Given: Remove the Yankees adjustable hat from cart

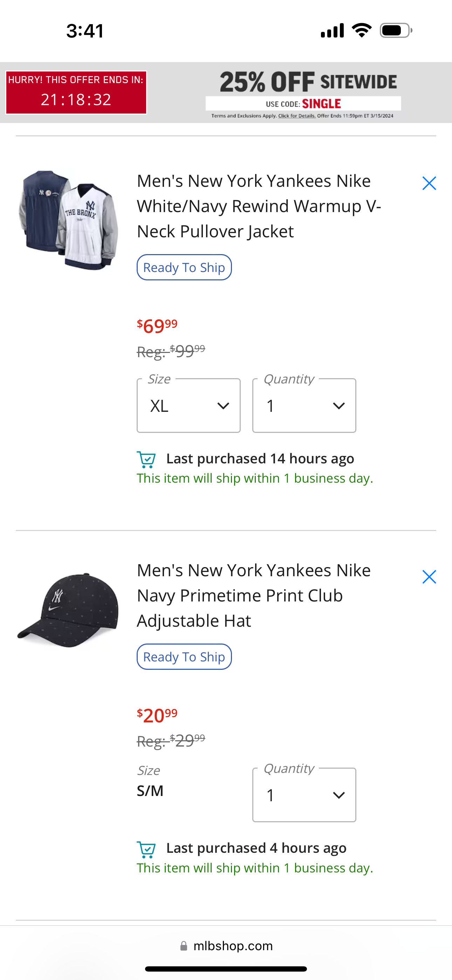Looking at the screenshot, I should click(429, 577).
